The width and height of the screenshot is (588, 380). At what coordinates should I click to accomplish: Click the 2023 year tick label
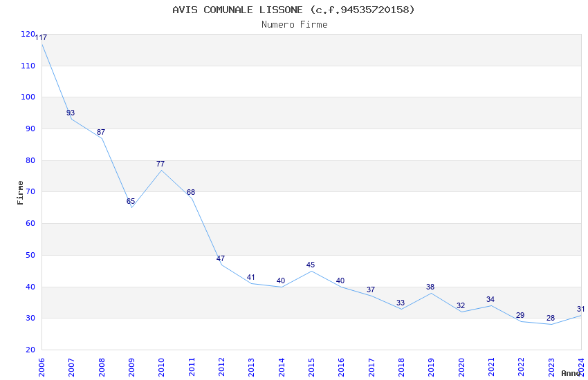(551, 368)
